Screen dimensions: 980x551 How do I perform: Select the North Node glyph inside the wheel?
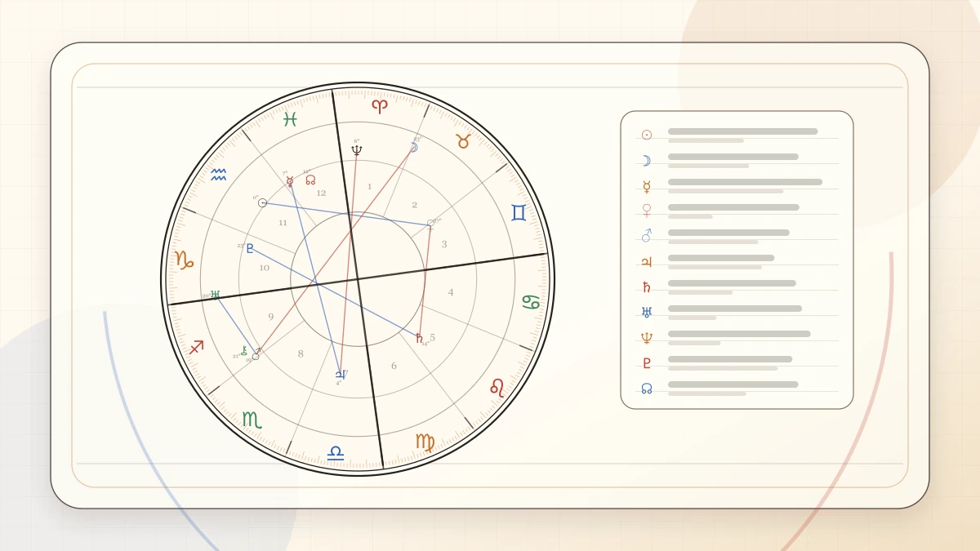point(310,180)
